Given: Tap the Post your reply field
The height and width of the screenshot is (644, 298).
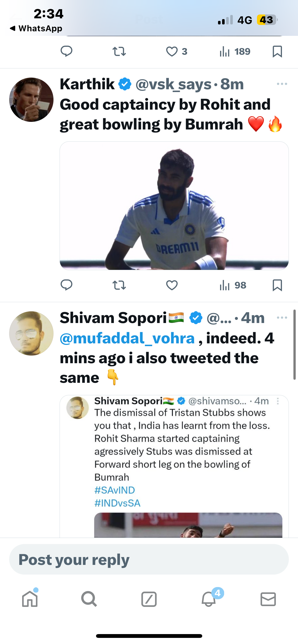Looking at the screenshot, I should (149, 559).
